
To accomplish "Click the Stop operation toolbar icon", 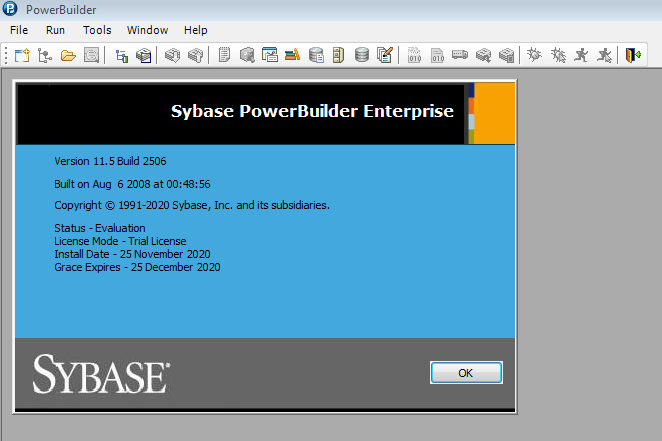I will click(x=506, y=55).
